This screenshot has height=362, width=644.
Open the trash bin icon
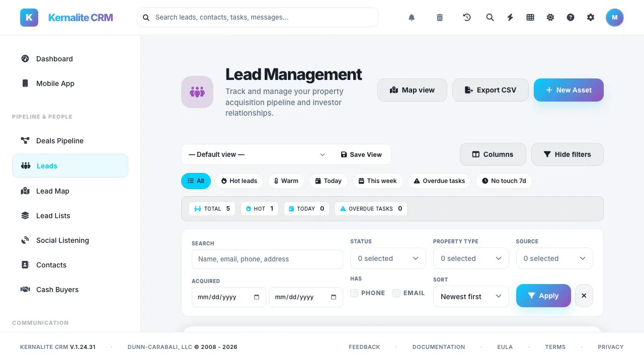tap(440, 18)
